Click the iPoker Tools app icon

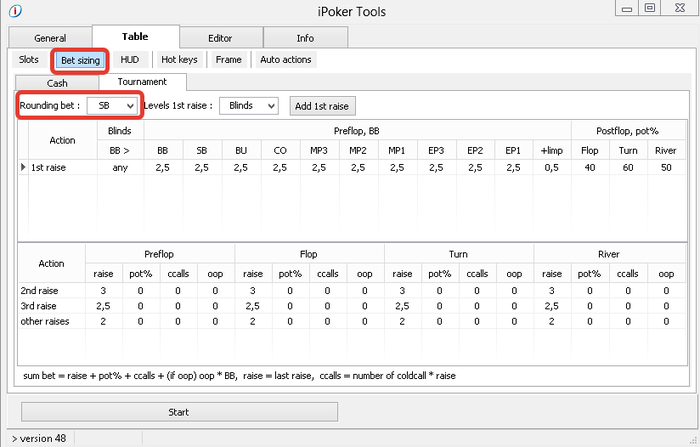tap(15, 11)
